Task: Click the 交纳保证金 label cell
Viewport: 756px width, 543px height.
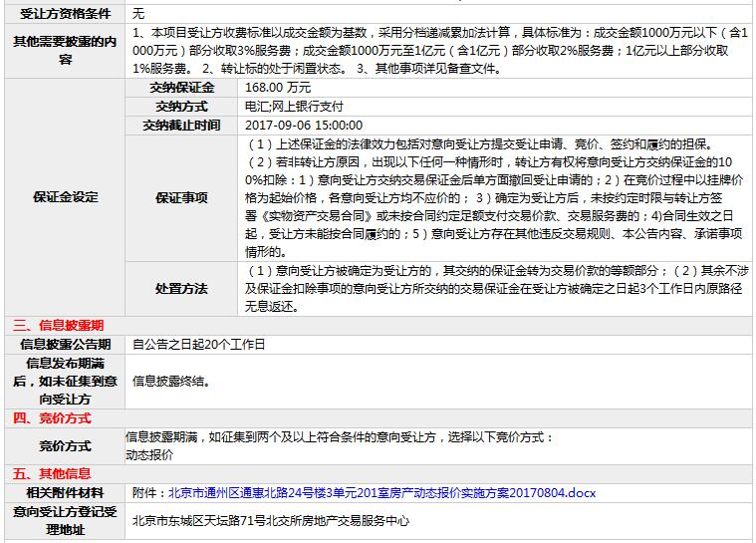Action: (181, 88)
